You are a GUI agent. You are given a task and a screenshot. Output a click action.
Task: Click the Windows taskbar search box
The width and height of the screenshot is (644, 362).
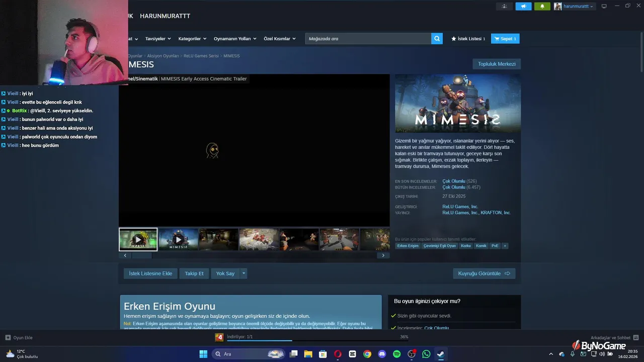pyautogui.click(x=249, y=354)
